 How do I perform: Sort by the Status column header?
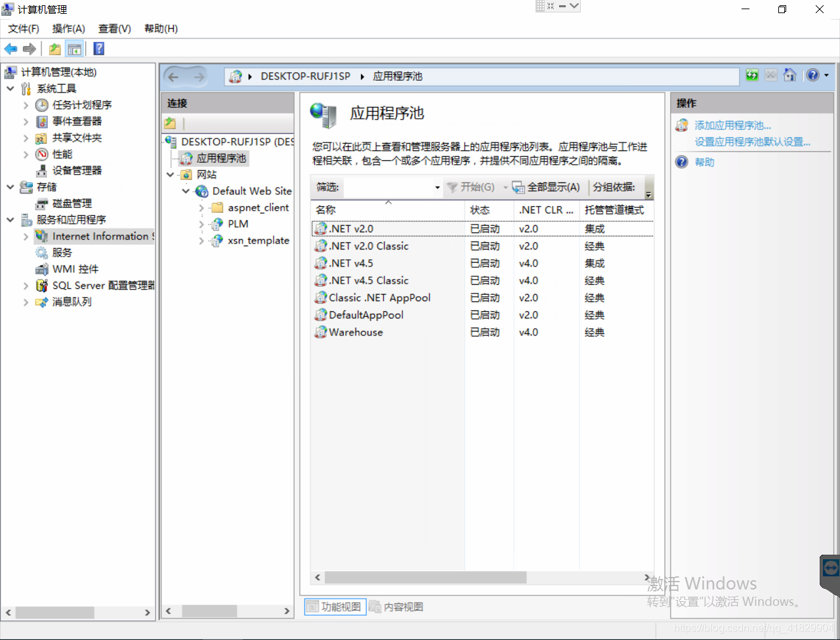pyautogui.click(x=489, y=210)
